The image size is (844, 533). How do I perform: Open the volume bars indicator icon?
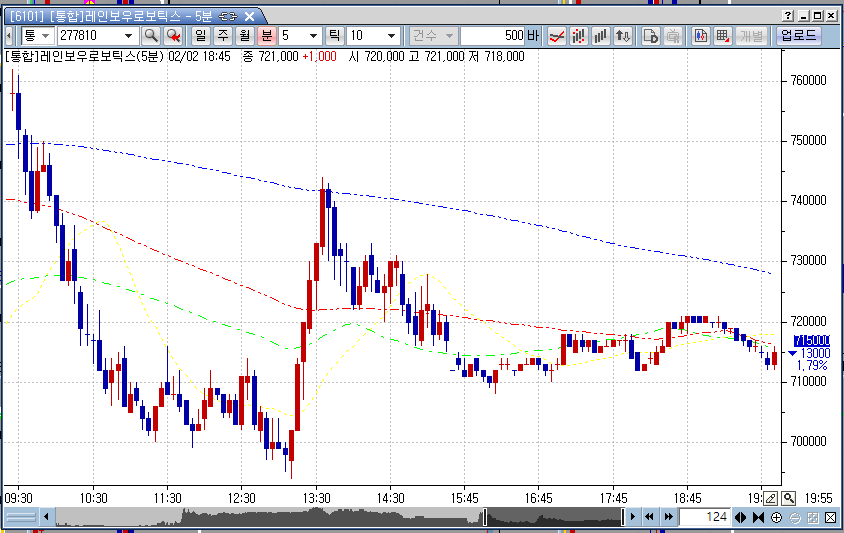point(601,36)
